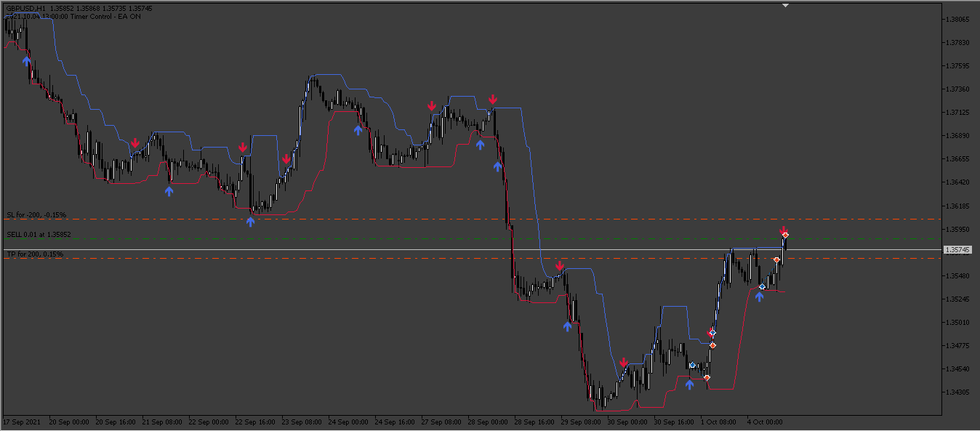Viewport: 980px width, 431px height.
Task: Click the 21 Sep 08:00 time axis label
Action: [162, 422]
